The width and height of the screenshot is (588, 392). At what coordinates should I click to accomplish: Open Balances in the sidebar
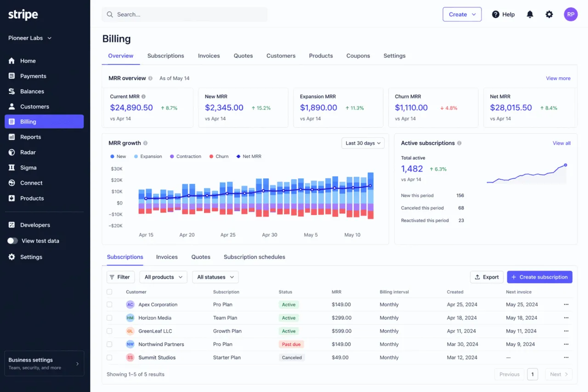click(44, 91)
